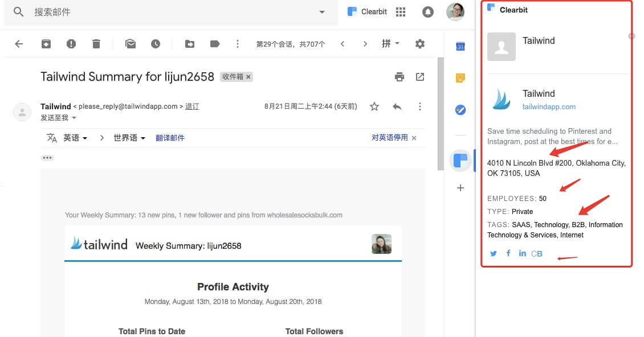Click the tailwind logo in the email body
The image size is (644, 337).
tap(99, 244)
